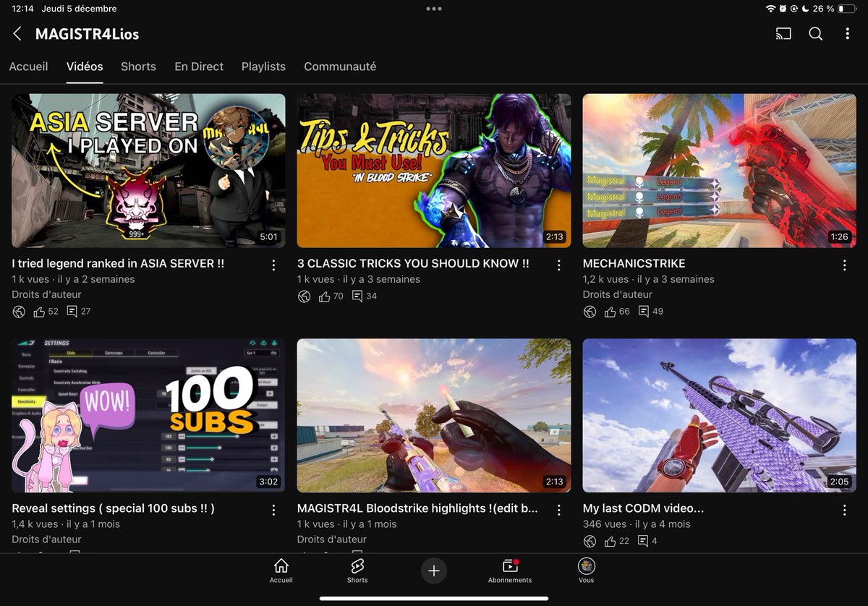Switch to the Accueil channel tab
This screenshot has height=606, width=868.
(28, 67)
